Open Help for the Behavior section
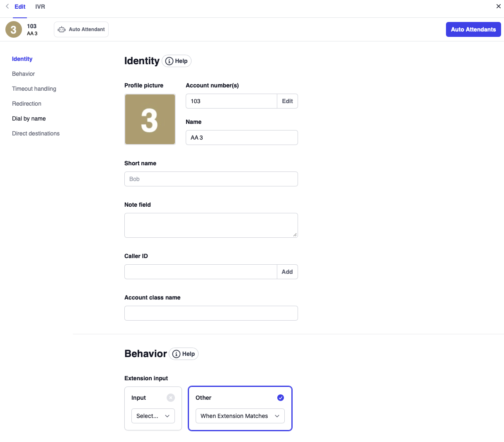Screen dimensions: 504x442 pyautogui.click(x=184, y=354)
